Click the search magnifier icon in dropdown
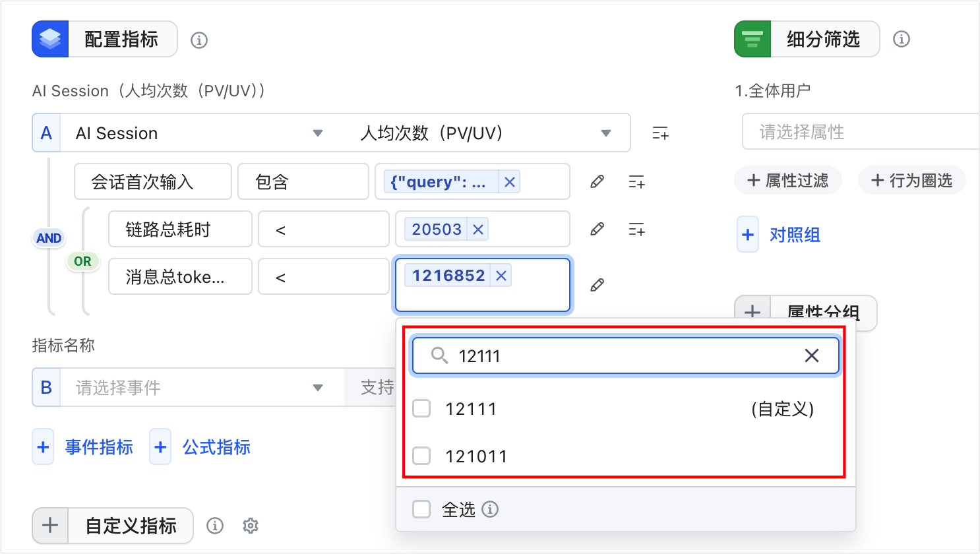This screenshot has height=554, width=980. pos(439,356)
